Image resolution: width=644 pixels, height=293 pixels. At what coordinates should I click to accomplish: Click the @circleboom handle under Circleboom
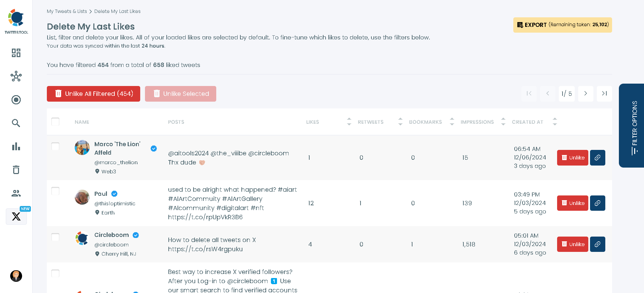(111, 245)
